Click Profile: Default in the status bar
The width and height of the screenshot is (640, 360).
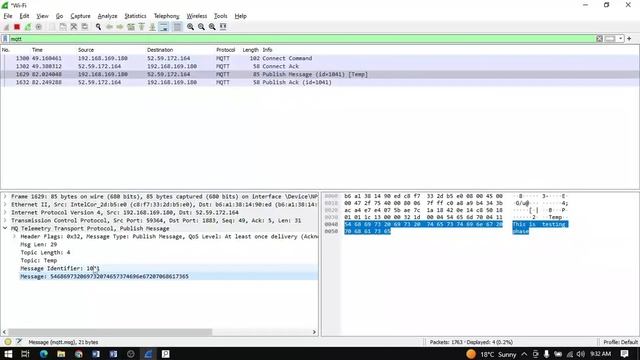(x=620, y=342)
